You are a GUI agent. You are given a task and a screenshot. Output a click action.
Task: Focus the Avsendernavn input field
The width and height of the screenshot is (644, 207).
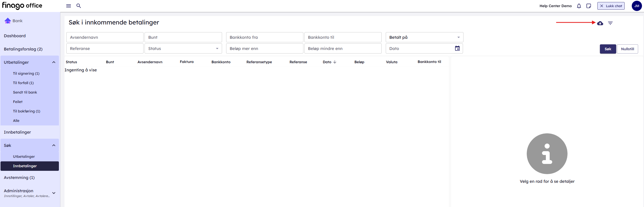105,37
